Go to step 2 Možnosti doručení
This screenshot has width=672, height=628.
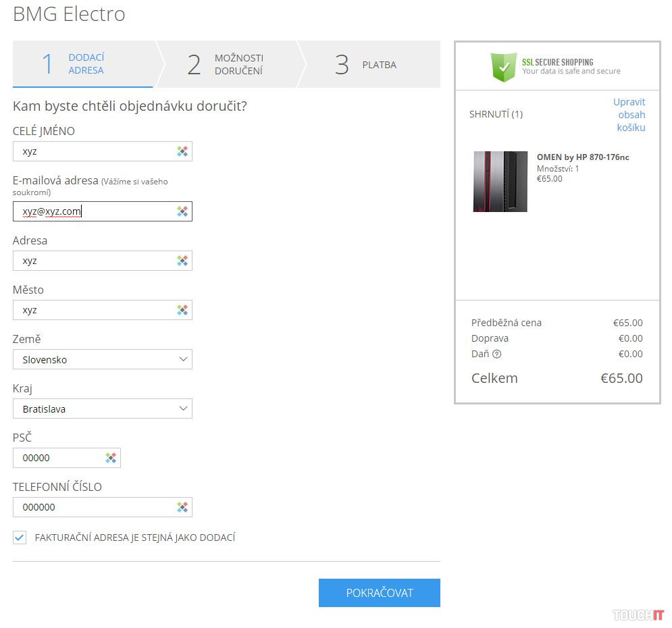(226, 65)
